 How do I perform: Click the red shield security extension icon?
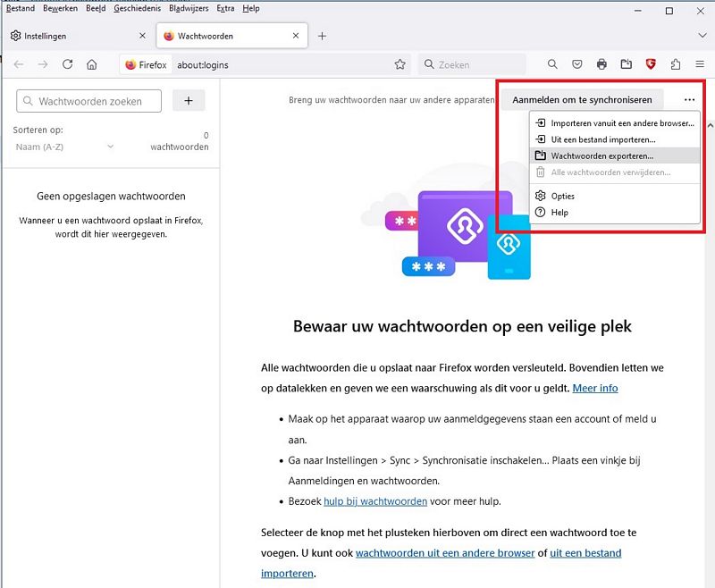coord(651,64)
